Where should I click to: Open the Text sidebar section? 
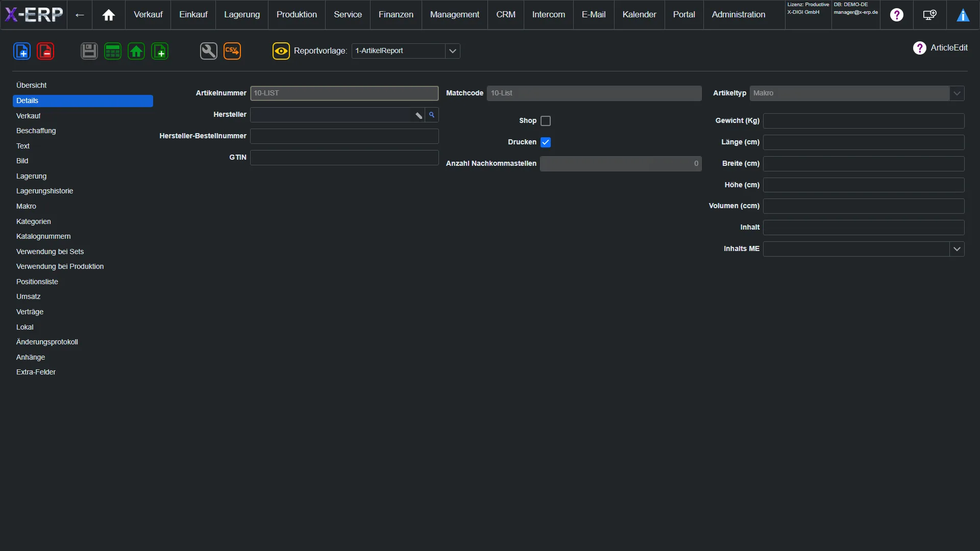coord(83,146)
